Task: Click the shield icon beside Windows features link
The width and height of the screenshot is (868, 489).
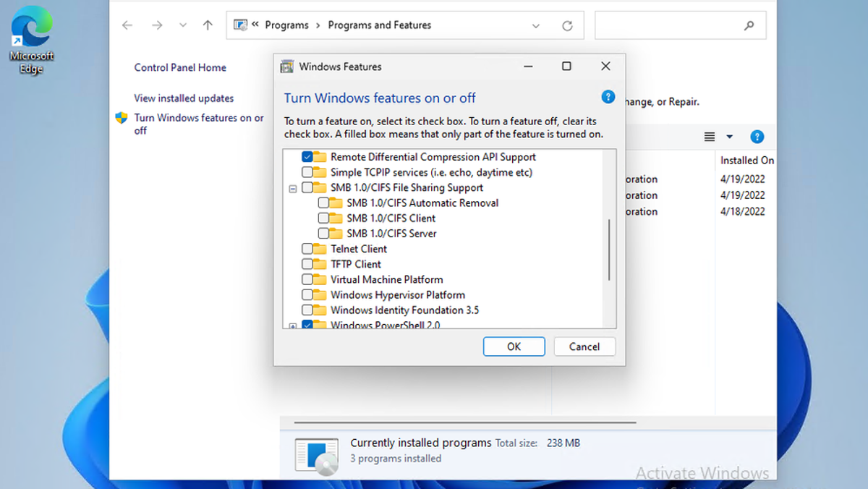Action: click(122, 118)
